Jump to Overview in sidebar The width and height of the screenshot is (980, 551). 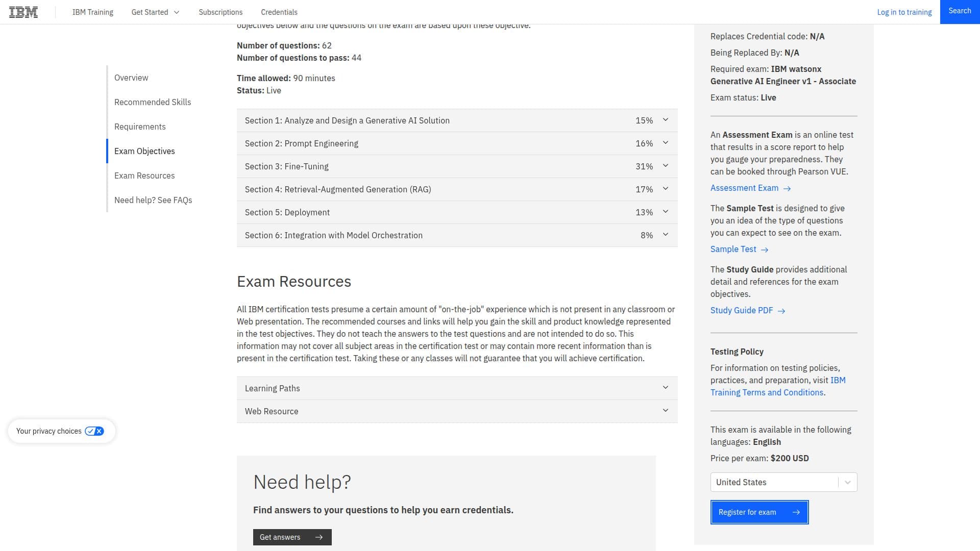131,78
